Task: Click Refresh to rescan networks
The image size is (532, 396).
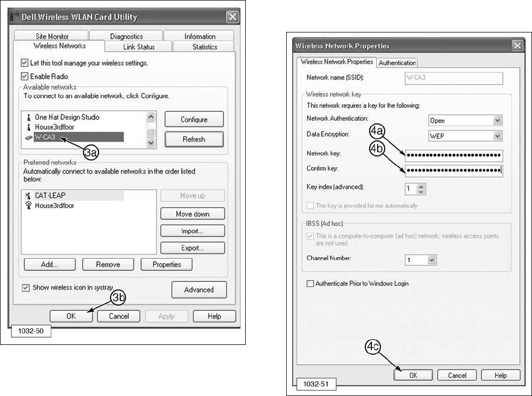Action: [194, 139]
